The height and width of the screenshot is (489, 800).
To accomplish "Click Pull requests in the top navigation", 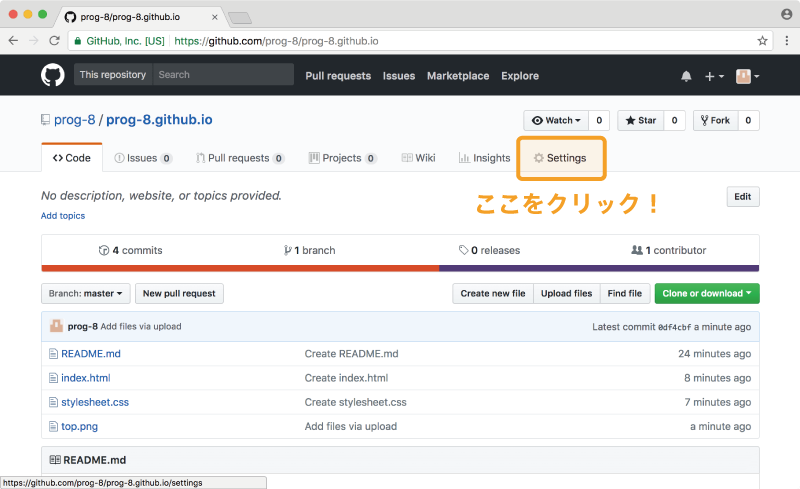I will pos(338,76).
